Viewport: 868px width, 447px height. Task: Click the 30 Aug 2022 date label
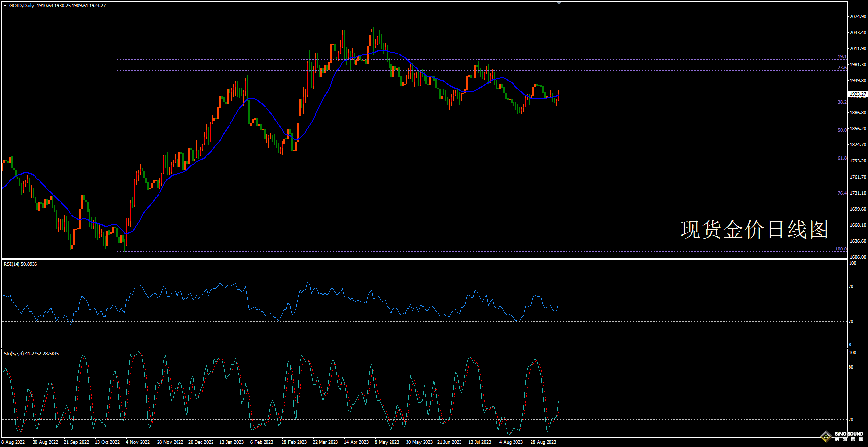click(45, 442)
